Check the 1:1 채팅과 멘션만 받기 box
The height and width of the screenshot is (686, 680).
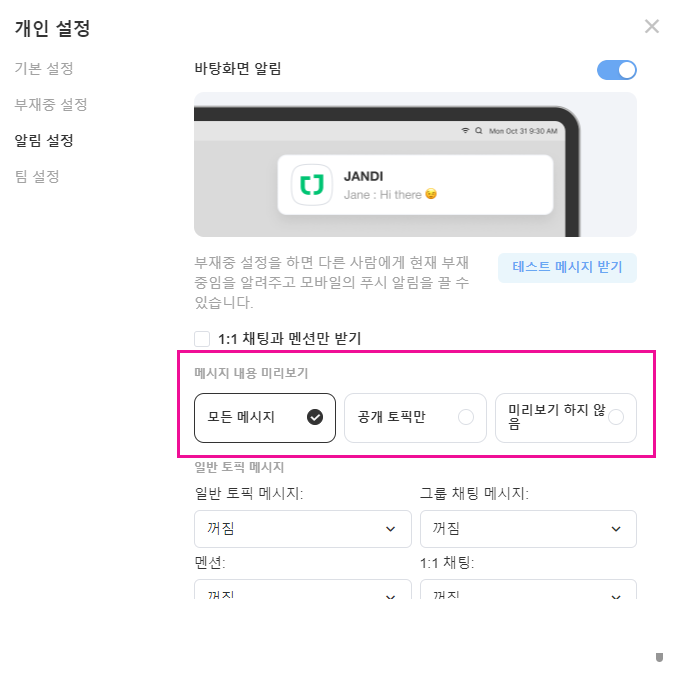(x=202, y=339)
